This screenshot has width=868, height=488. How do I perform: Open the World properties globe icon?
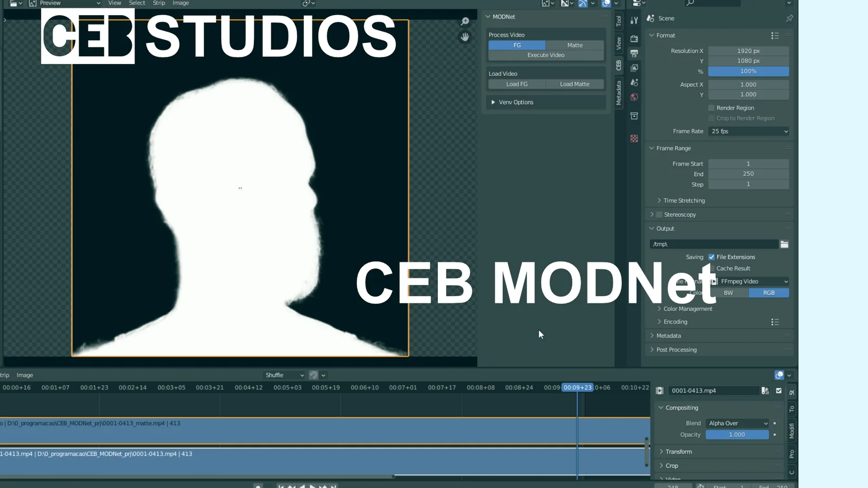(634, 97)
